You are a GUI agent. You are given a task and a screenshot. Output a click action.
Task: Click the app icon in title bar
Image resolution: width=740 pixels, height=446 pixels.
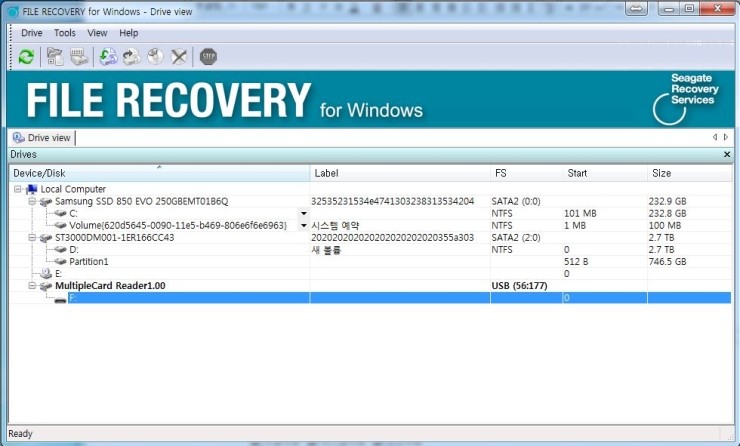[x=13, y=12]
